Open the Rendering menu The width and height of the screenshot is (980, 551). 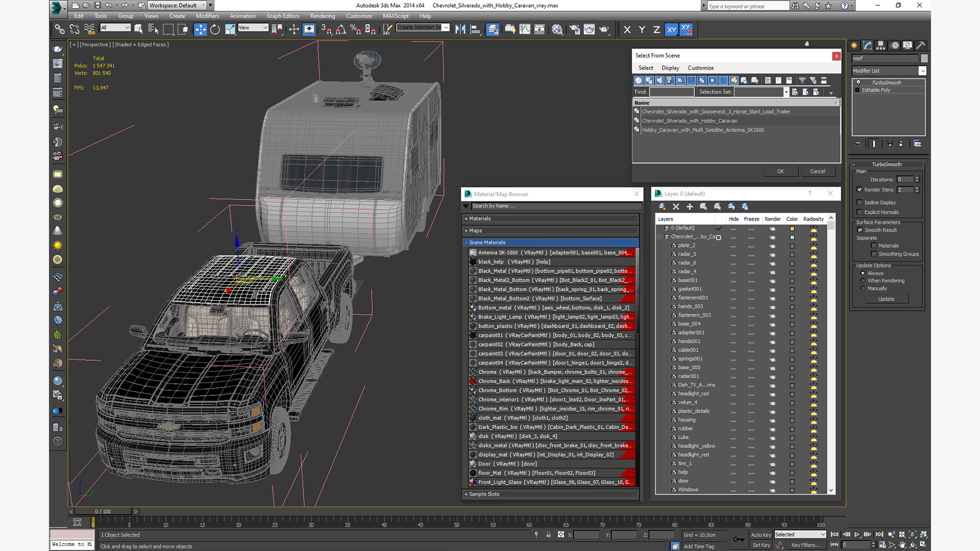tap(322, 16)
